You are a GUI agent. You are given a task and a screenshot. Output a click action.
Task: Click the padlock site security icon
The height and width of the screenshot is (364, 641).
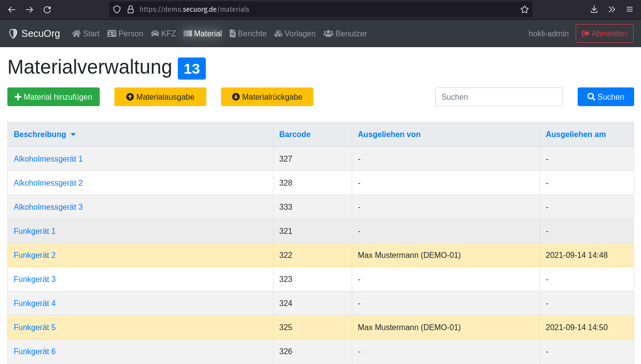(131, 9)
